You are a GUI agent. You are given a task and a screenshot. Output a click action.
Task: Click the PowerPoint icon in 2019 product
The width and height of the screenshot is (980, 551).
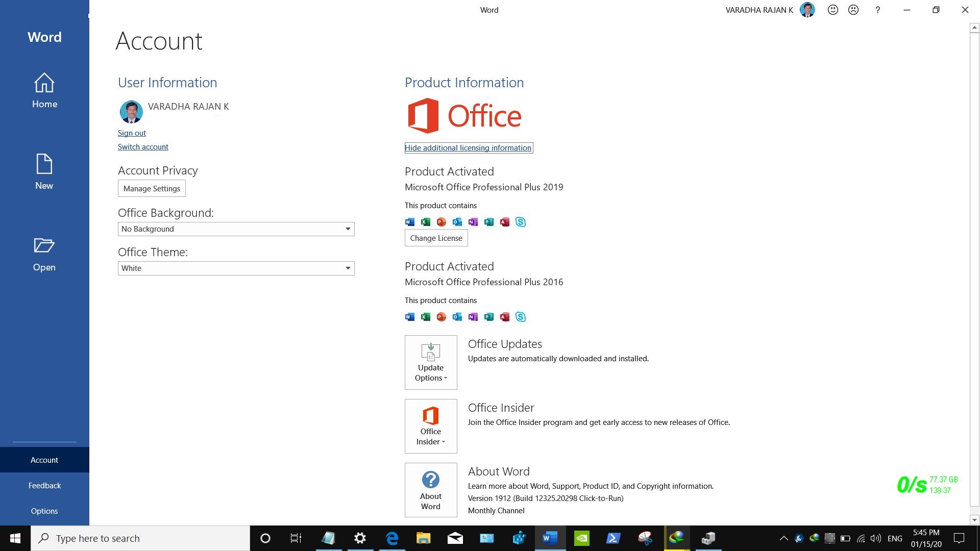441,222
